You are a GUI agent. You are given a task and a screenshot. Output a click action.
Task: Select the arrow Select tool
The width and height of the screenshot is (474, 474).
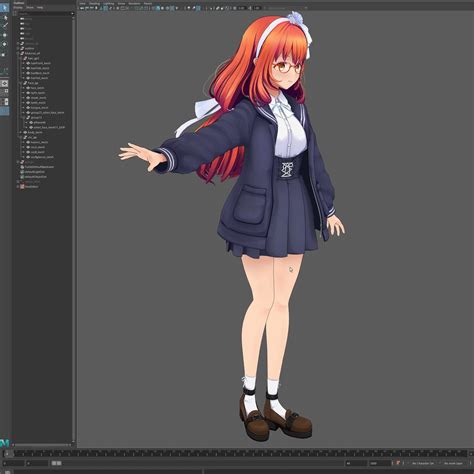[x=4, y=7]
